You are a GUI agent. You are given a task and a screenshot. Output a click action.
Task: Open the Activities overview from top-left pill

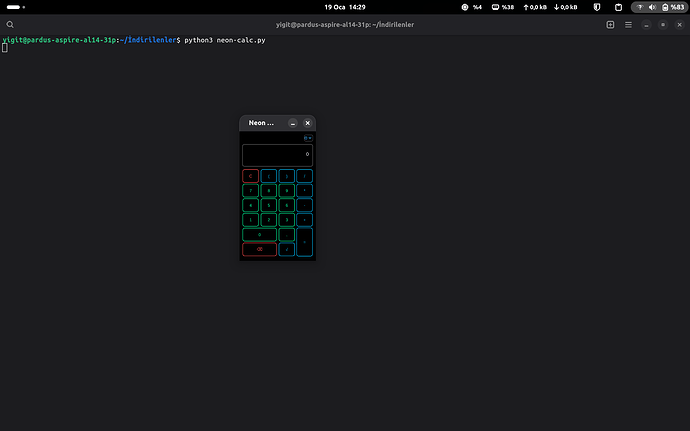pos(14,7)
